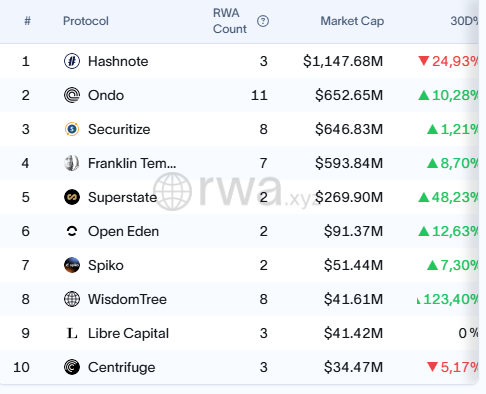This screenshot has width=486, height=394.
Task: Select WisdomTree's 123,40% change value
Action: [448, 299]
